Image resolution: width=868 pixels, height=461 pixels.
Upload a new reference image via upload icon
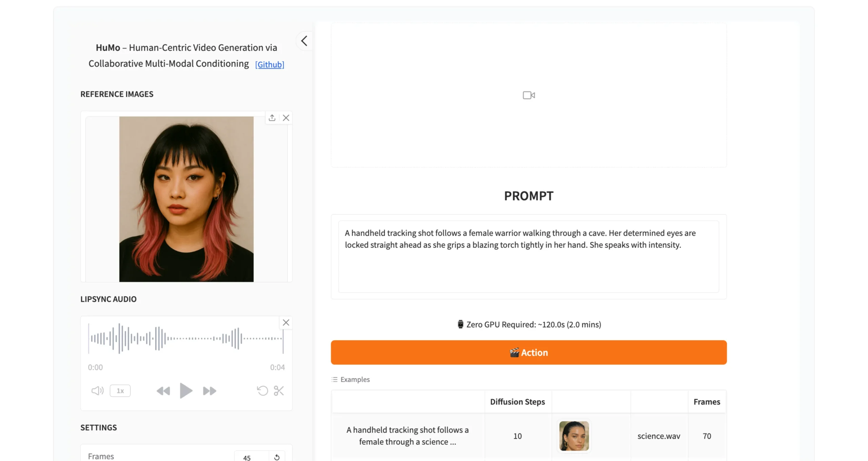272,118
